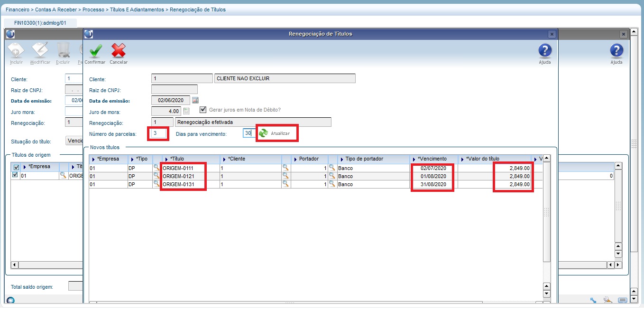
Task: Select vencimento cell 31/08/2020
Action: (433, 184)
